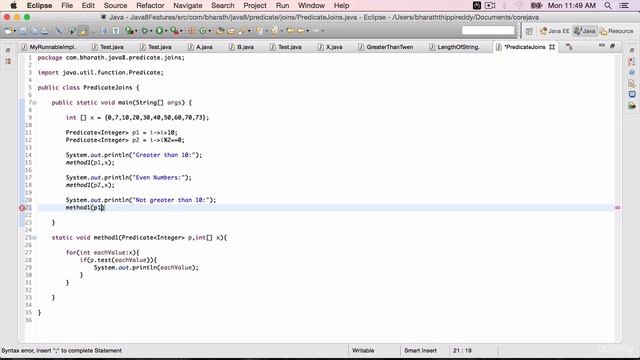Open the External Tools dropdown arrow
Viewport: 640px width, 360px height.
[x=181, y=31]
